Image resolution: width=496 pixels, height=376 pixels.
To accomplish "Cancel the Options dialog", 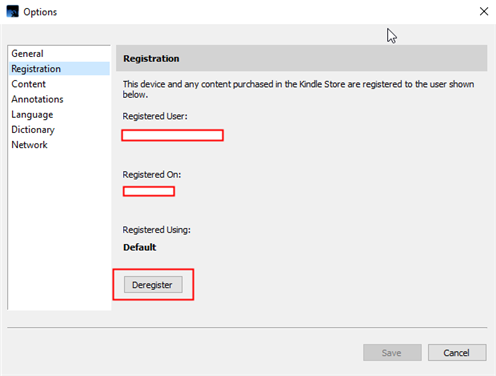I will point(457,353).
